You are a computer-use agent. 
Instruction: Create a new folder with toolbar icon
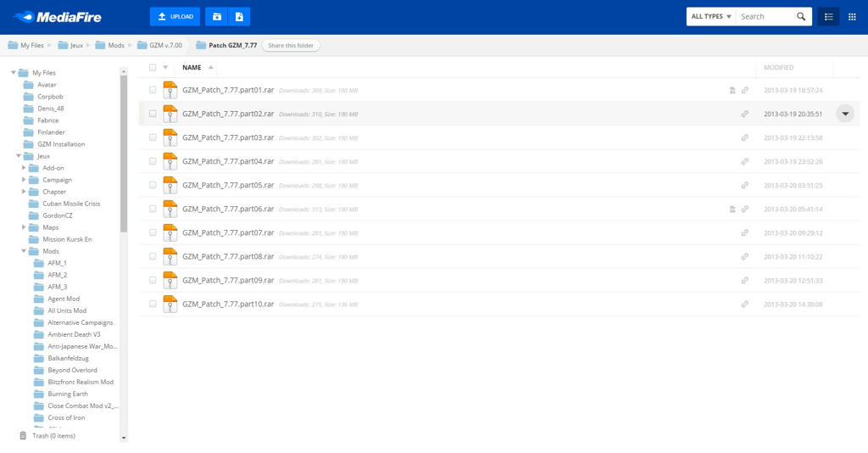(x=217, y=17)
